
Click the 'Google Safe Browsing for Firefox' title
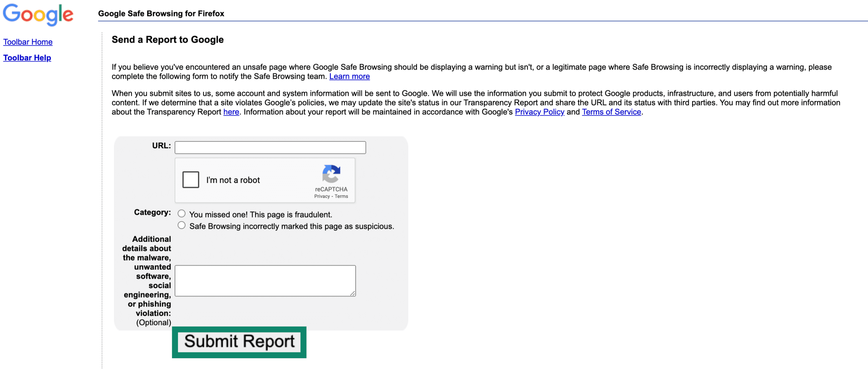point(161,14)
